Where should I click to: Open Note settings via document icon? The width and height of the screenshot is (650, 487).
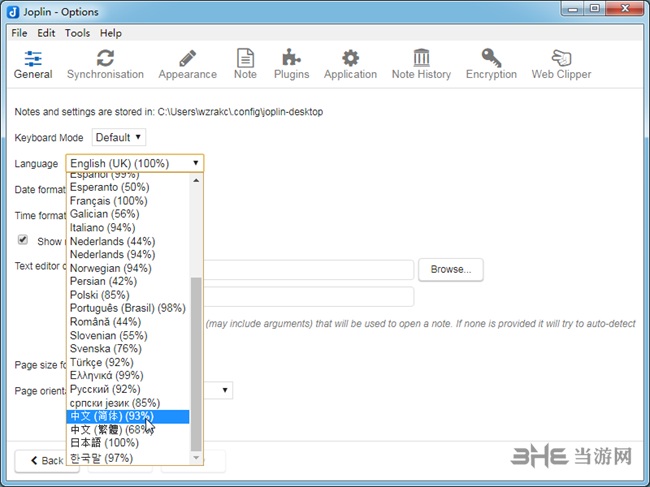pos(245,58)
